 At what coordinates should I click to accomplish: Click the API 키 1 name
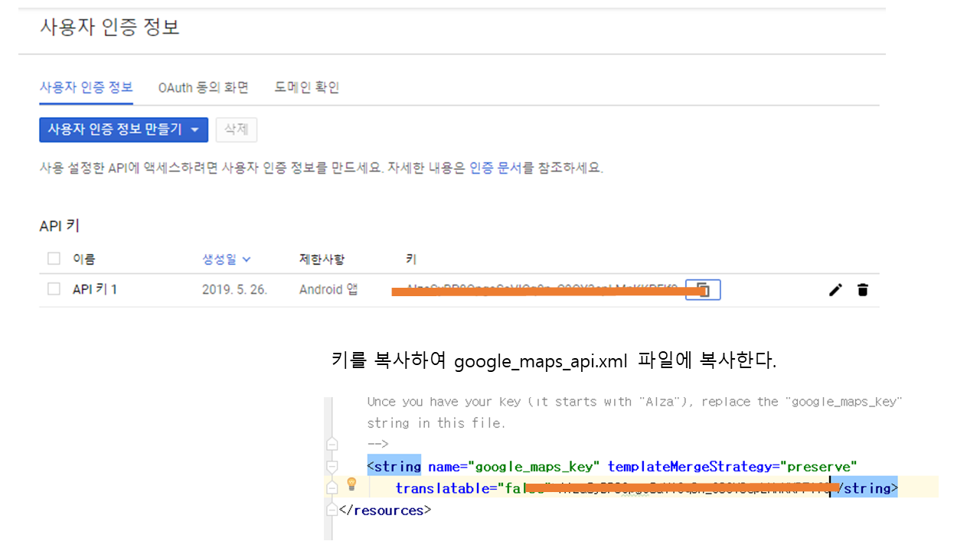(95, 289)
